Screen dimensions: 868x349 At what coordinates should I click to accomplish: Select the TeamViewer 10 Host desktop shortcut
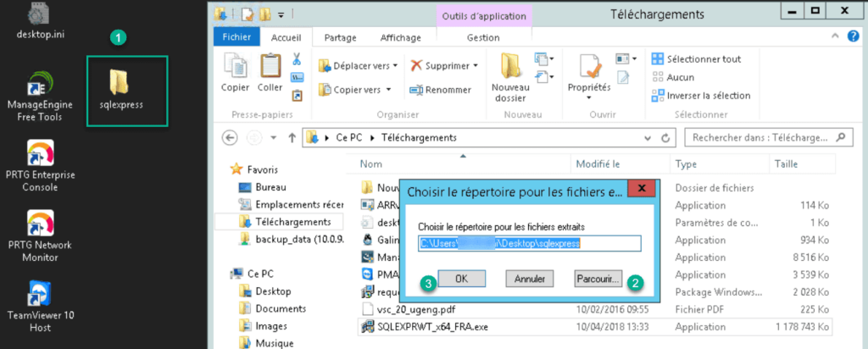coord(41,307)
